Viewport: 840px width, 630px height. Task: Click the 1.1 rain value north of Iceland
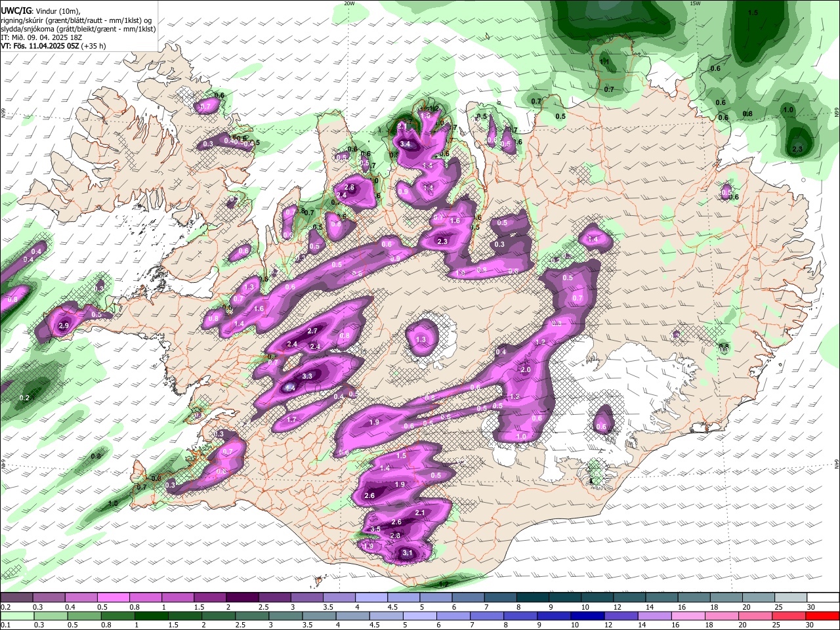tap(604, 62)
